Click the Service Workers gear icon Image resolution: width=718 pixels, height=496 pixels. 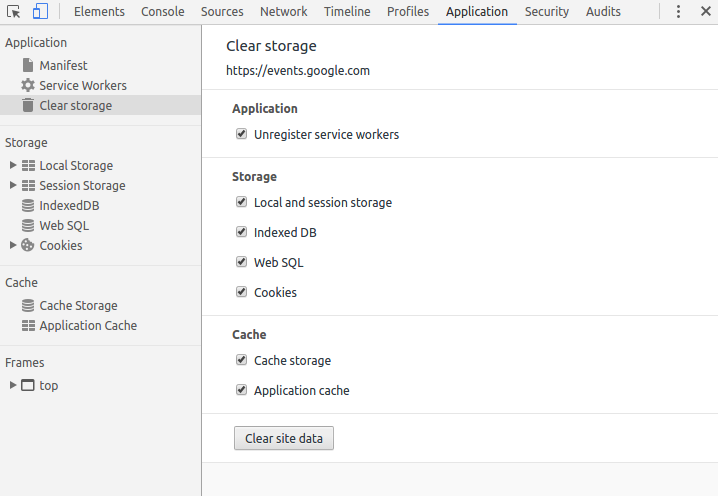tap(28, 86)
